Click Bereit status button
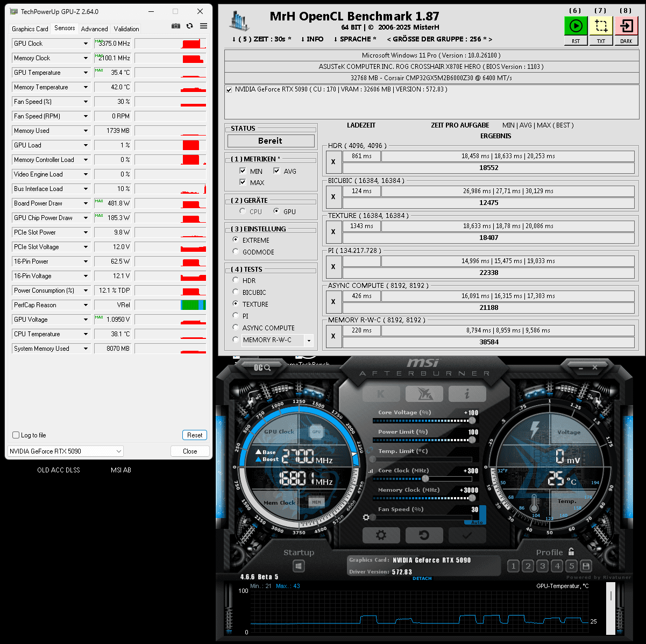The width and height of the screenshot is (646, 644). (x=271, y=141)
